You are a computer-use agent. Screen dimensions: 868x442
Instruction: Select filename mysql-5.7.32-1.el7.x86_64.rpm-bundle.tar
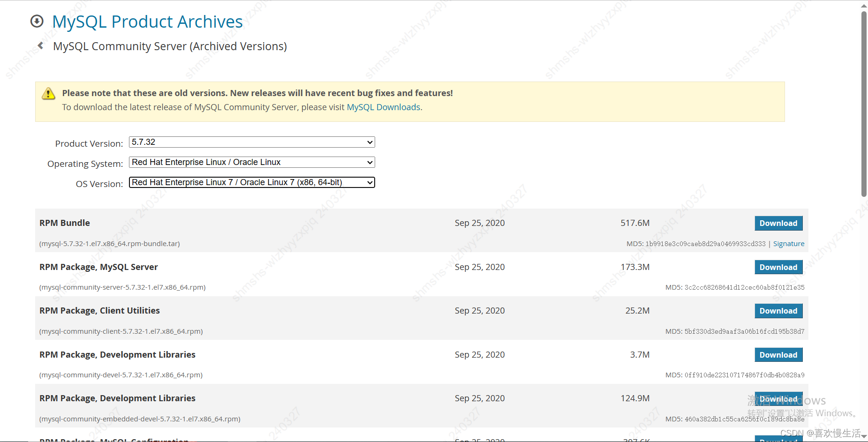tap(110, 244)
